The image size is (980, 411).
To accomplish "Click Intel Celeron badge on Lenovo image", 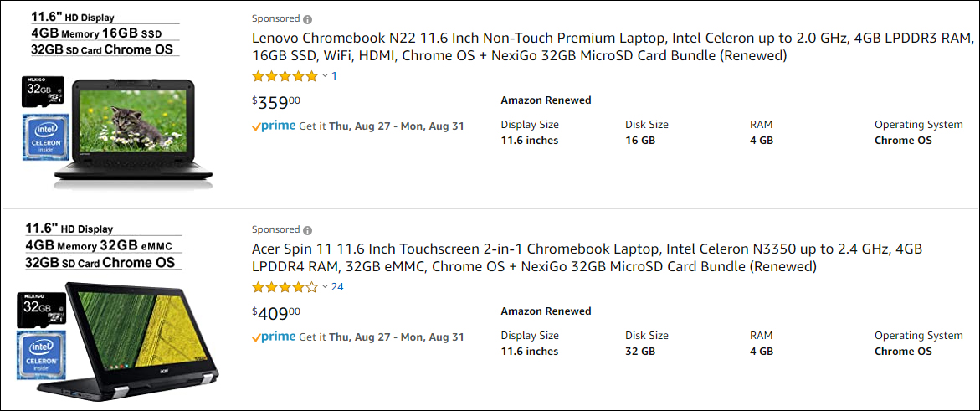I will [46, 137].
